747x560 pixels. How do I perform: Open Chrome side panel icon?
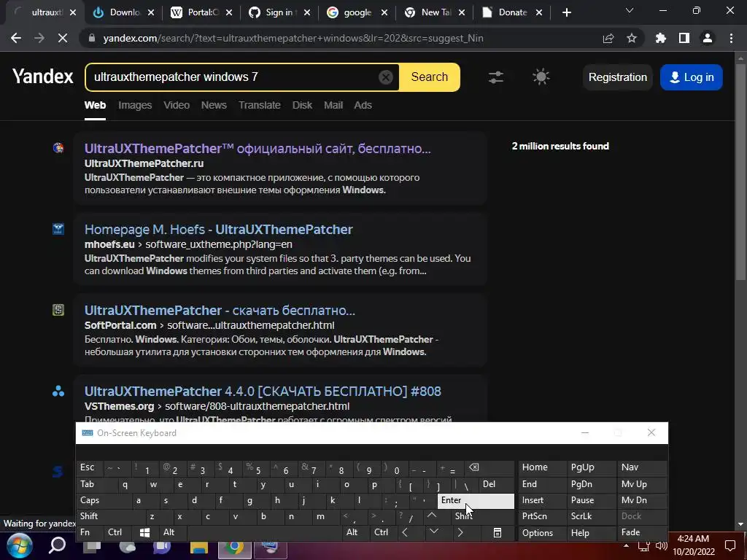click(x=684, y=38)
